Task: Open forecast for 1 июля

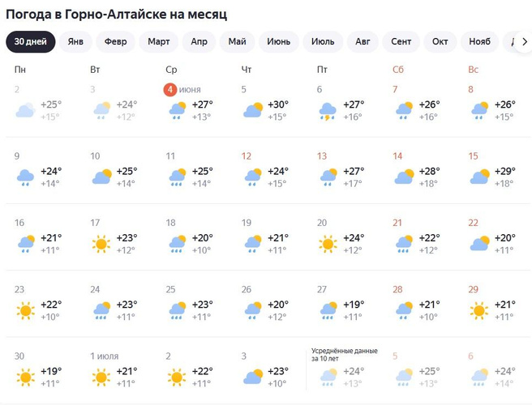Action: click(x=104, y=356)
